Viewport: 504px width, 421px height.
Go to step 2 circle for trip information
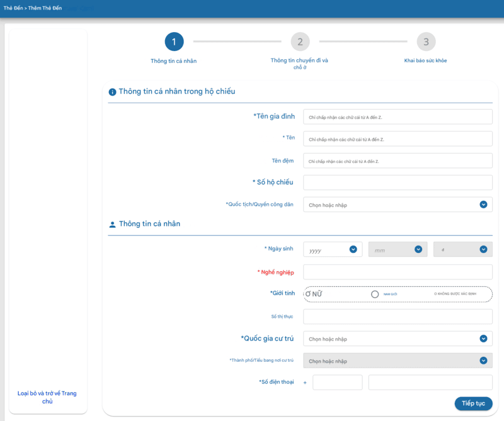(x=301, y=42)
